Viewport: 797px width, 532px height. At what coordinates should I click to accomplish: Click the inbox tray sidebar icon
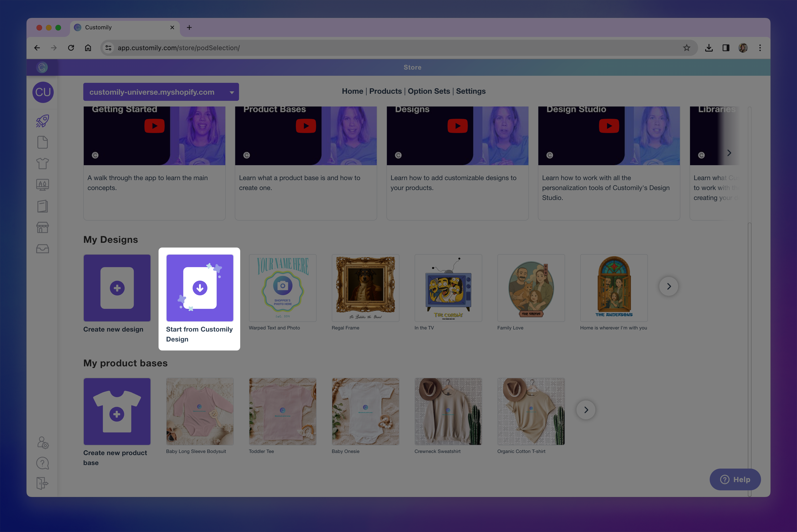[42, 249]
